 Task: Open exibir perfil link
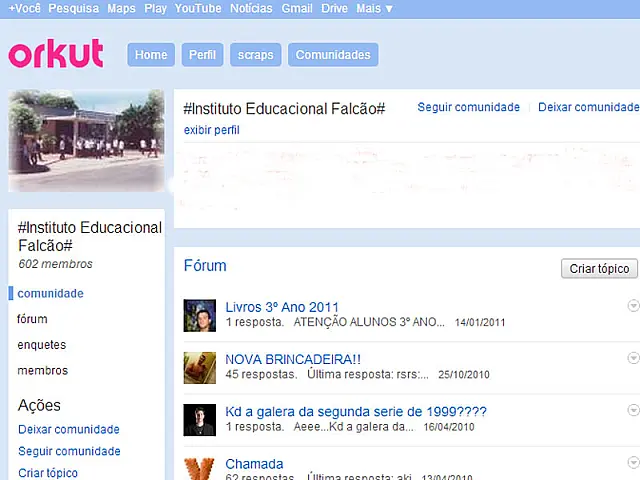[x=211, y=130]
